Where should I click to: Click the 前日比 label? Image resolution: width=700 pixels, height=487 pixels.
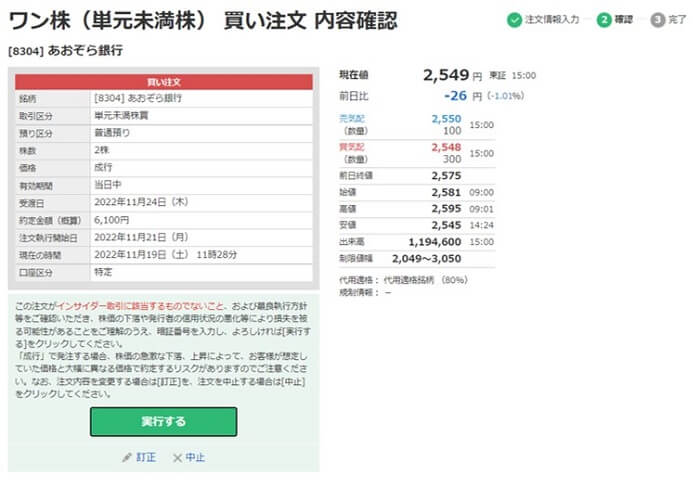pyautogui.click(x=354, y=96)
